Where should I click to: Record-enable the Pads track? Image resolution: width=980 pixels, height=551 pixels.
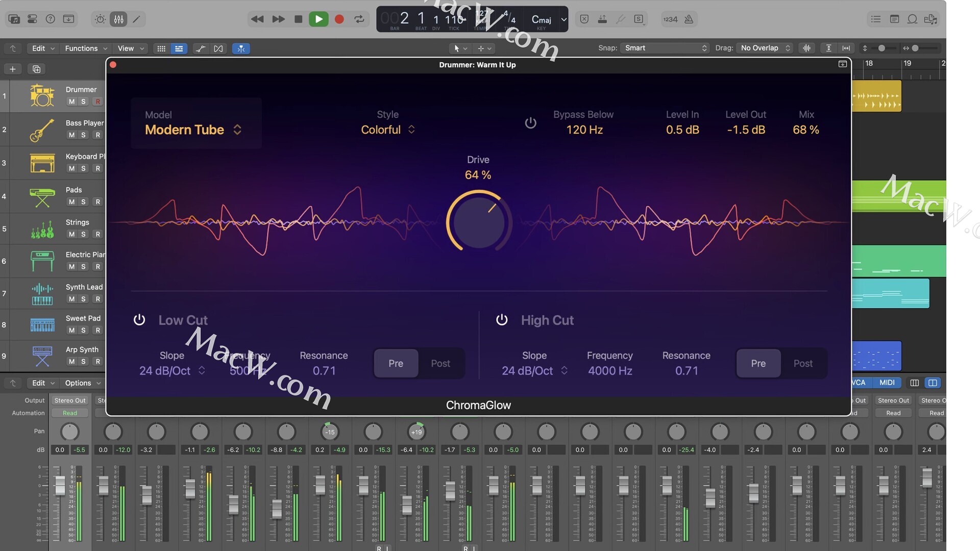point(98,202)
